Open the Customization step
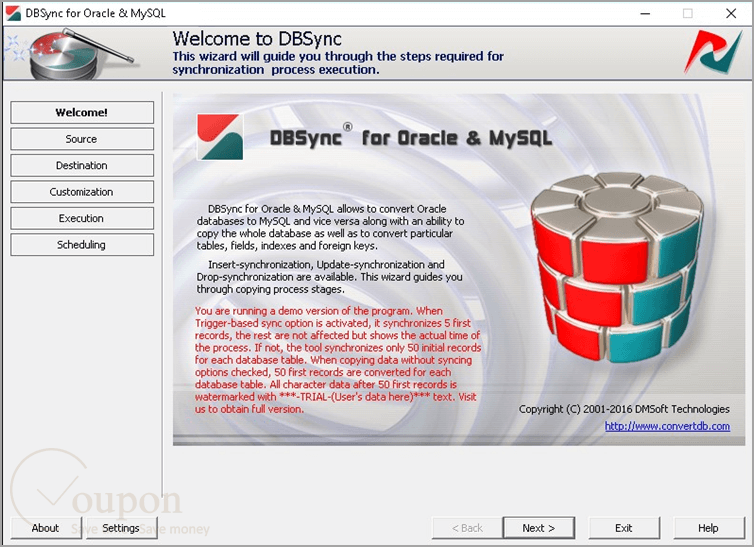Screen dimensions: 754x547 82,192
